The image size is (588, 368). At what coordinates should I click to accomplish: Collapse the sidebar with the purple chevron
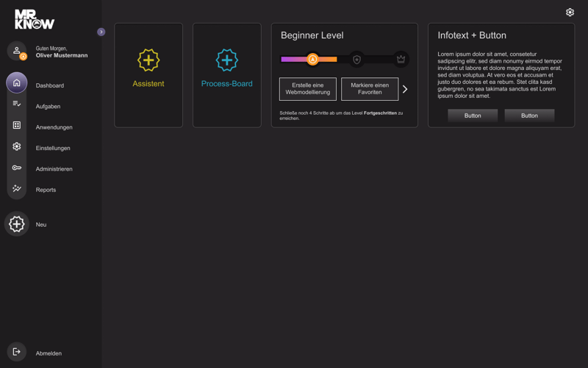click(101, 32)
